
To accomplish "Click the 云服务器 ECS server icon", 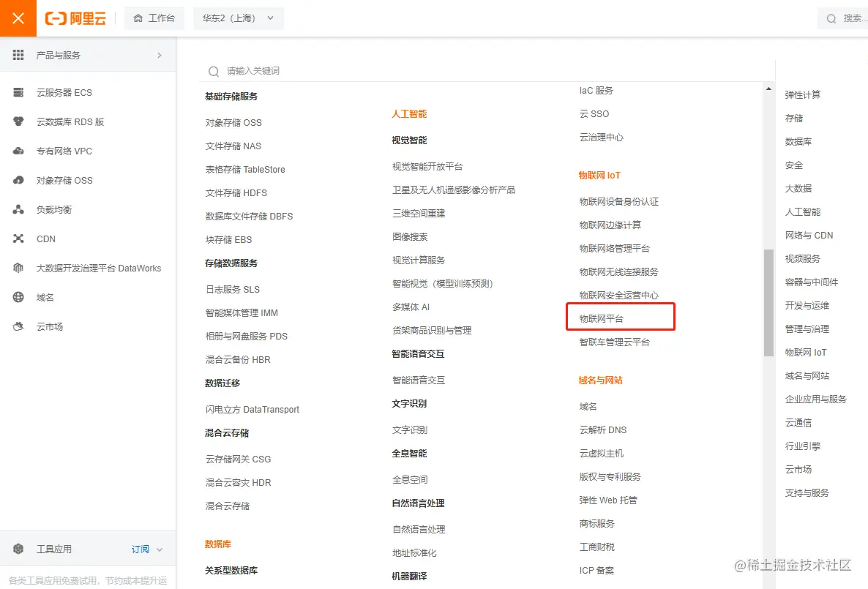I will pos(18,92).
